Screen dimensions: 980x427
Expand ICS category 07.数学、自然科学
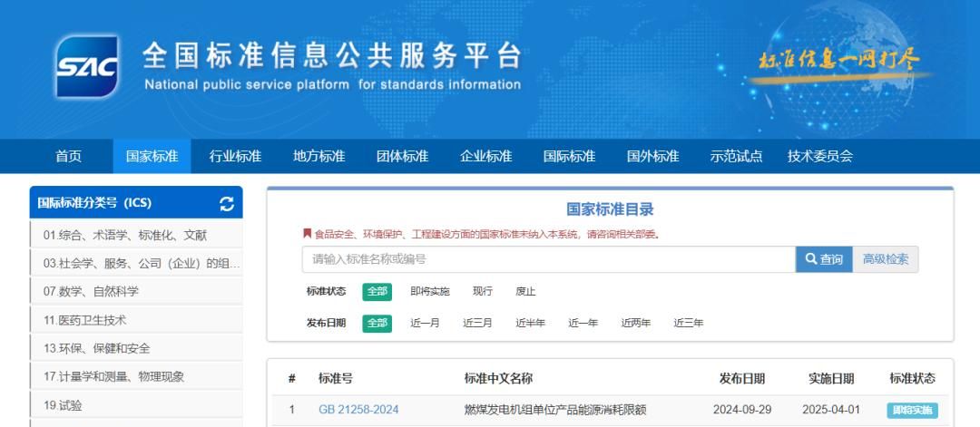pyautogui.click(x=136, y=292)
